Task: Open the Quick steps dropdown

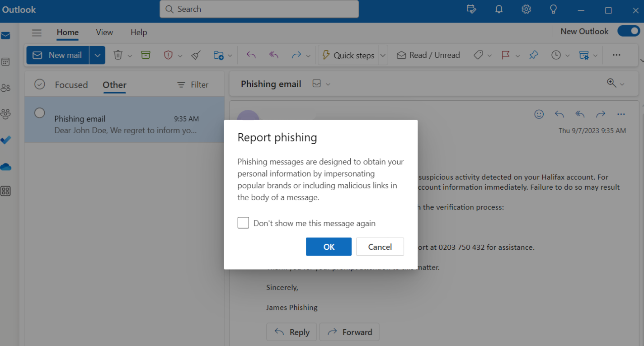Action: pyautogui.click(x=382, y=55)
